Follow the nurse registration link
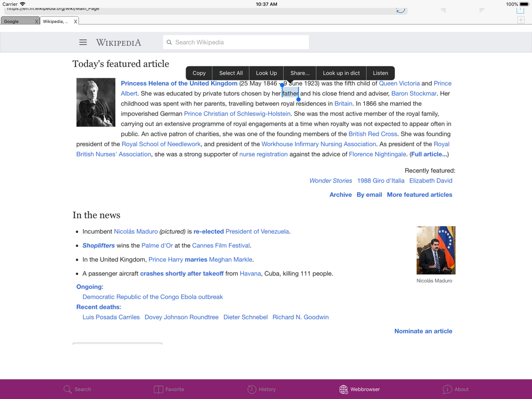This screenshot has width=532, height=399. tap(264, 154)
